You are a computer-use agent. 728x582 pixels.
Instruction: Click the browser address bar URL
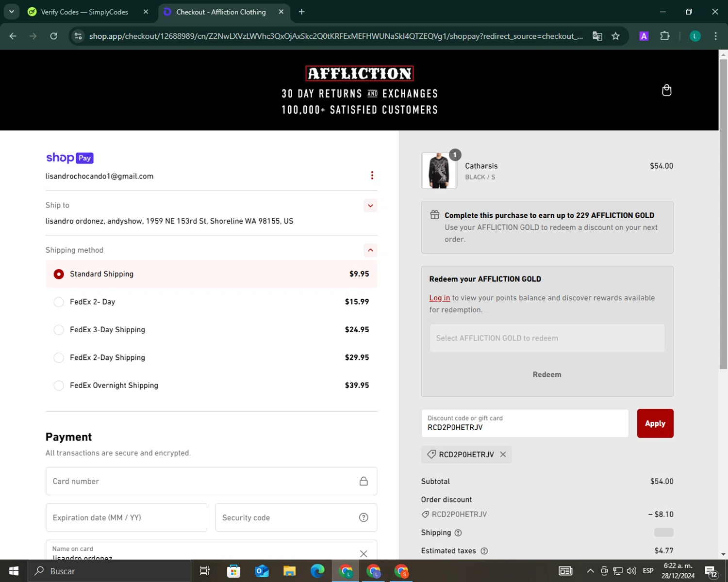click(x=336, y=36)
